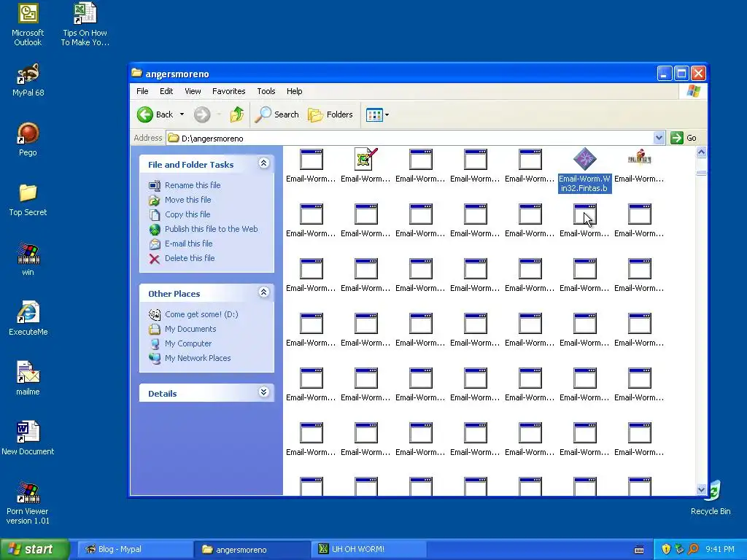This screenshot has height=560, width=747.
Task: Open the Views dropdown button
Action: (377, 114)
